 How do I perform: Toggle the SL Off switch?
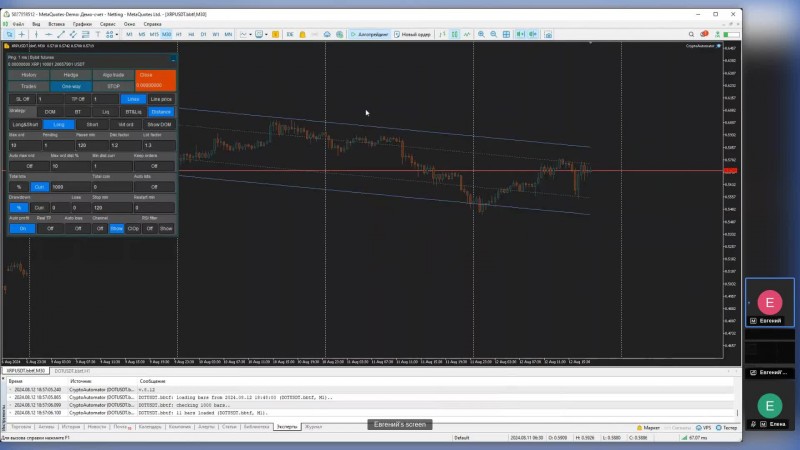point(22,99)
